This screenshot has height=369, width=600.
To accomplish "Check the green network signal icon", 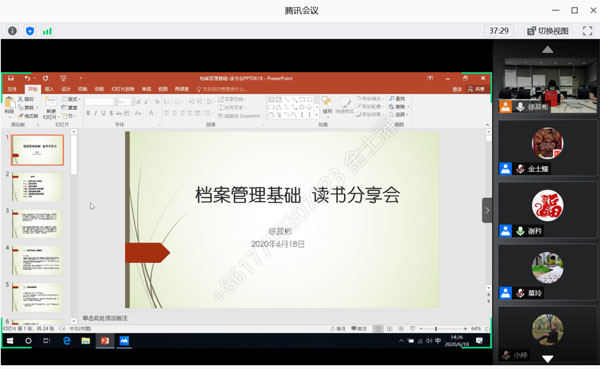I will (47, 31).
